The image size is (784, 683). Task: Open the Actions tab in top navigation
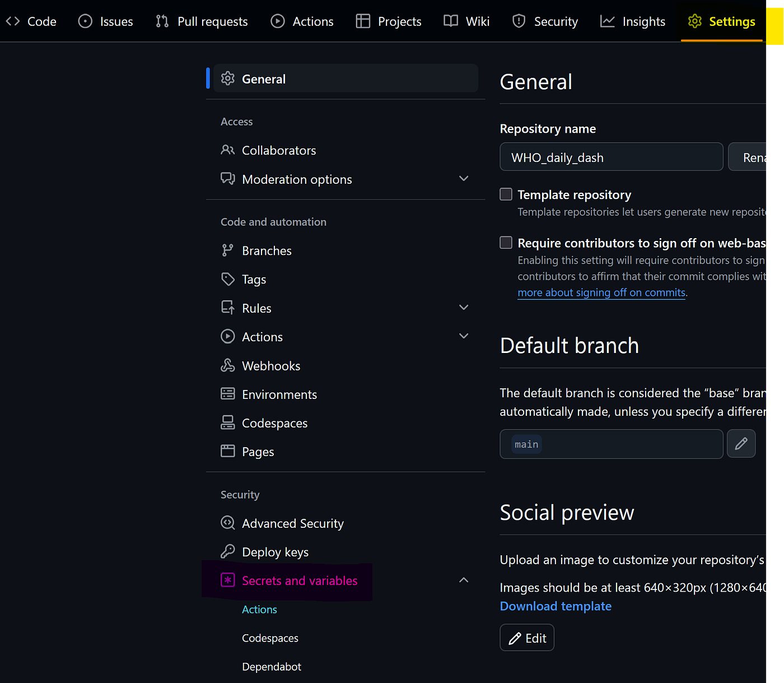pyautogui.click(x=302, y=21)
